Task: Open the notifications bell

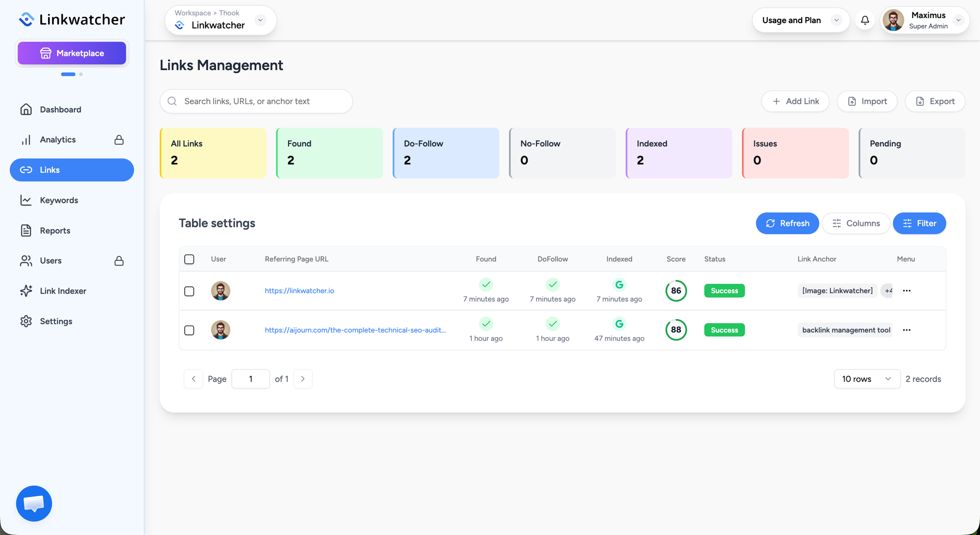Action: [865, 20]
